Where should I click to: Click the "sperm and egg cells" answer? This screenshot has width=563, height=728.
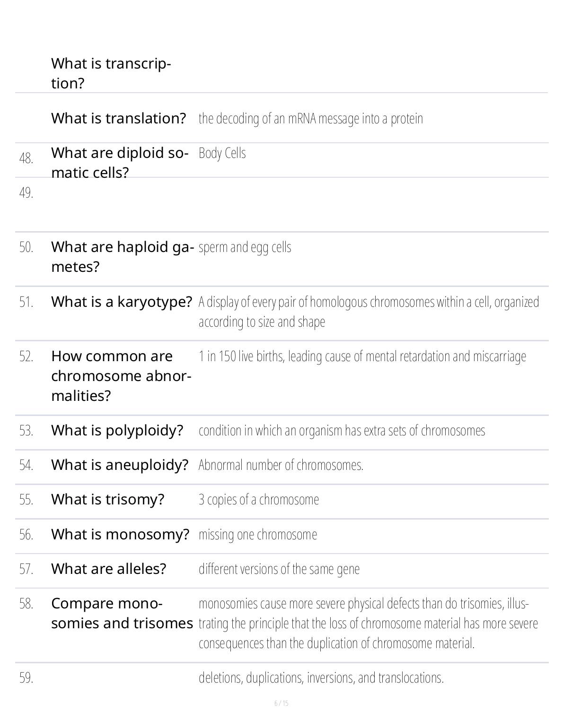coord(245,247)
